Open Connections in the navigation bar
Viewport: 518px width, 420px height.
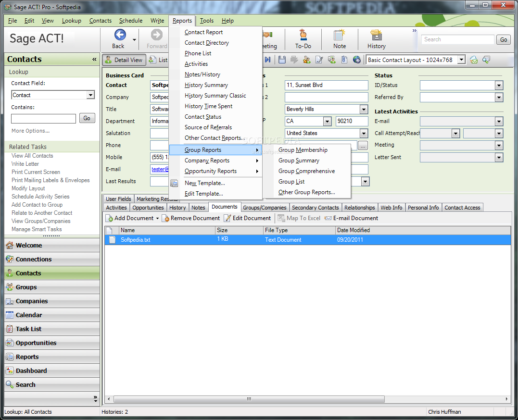(x=52, y=259)
